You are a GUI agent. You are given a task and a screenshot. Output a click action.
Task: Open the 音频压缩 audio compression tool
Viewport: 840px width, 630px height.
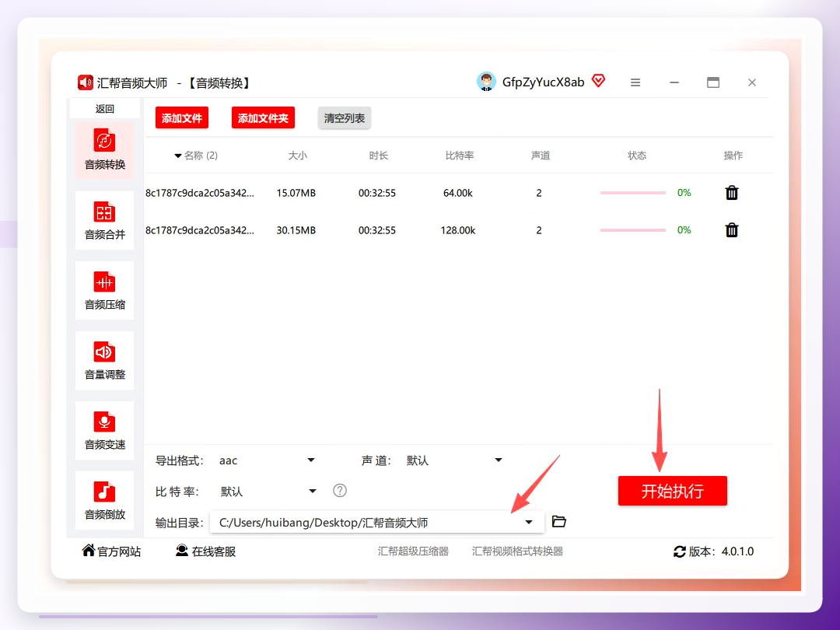(x=104, y=290)
